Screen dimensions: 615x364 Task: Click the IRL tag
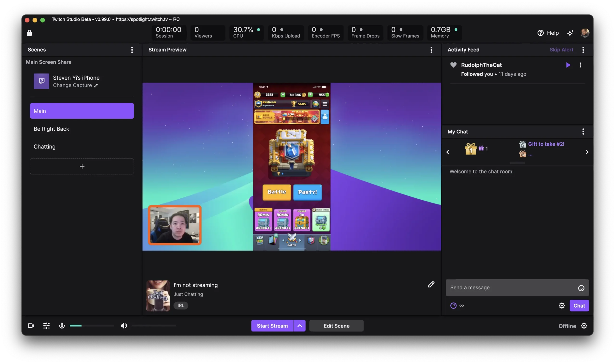(181, 305)
